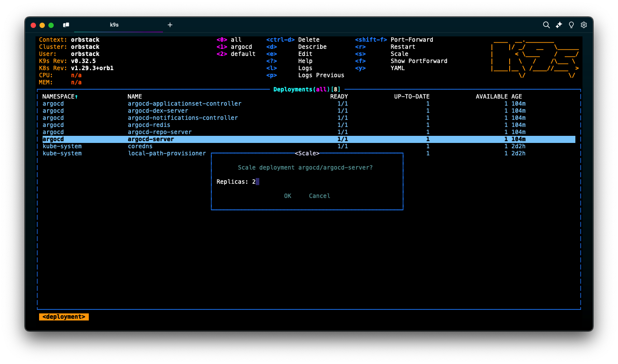
Task: Click the Edit shortcut hint
Action: point(289,54)
